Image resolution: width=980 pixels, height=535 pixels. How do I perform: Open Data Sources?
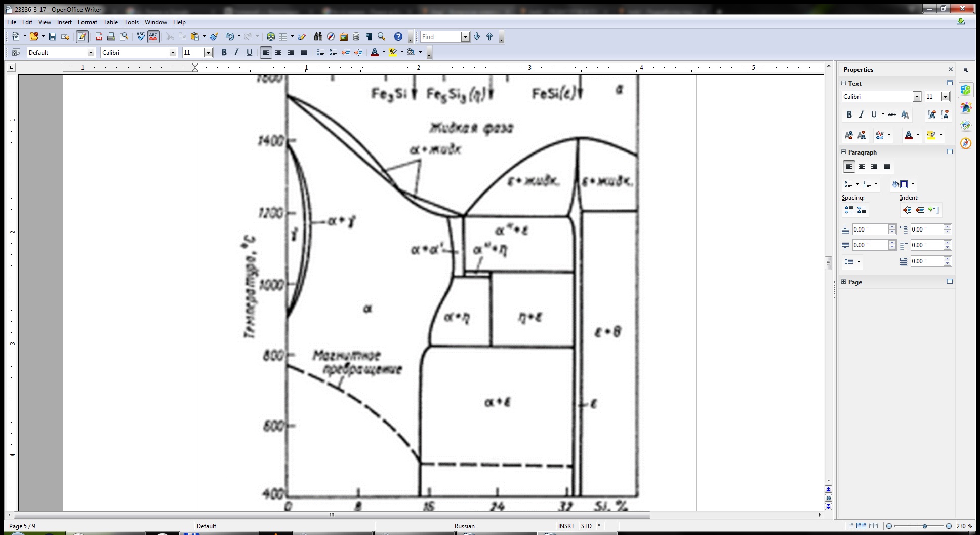[356, 36]
